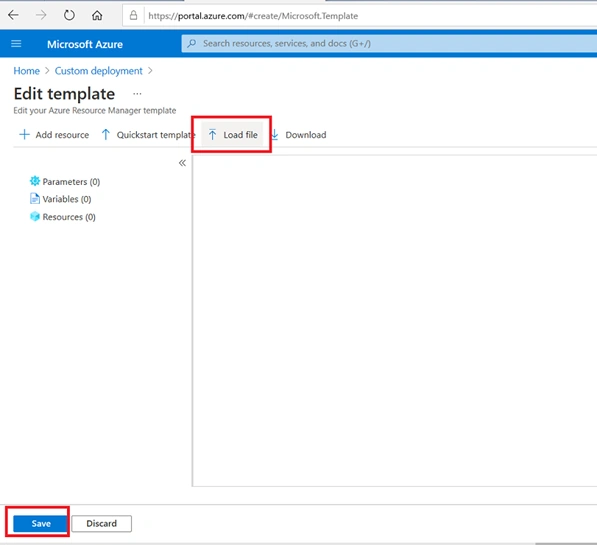Go to Home breadcrumb
Image resolution: width=597 pixels, height=545 pixels.
27,71
